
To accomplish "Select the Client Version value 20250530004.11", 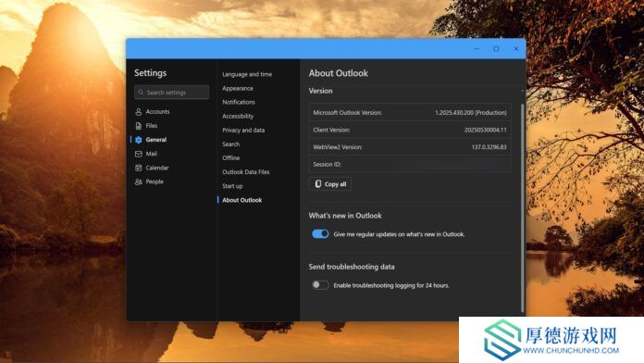I will [485, 130].
